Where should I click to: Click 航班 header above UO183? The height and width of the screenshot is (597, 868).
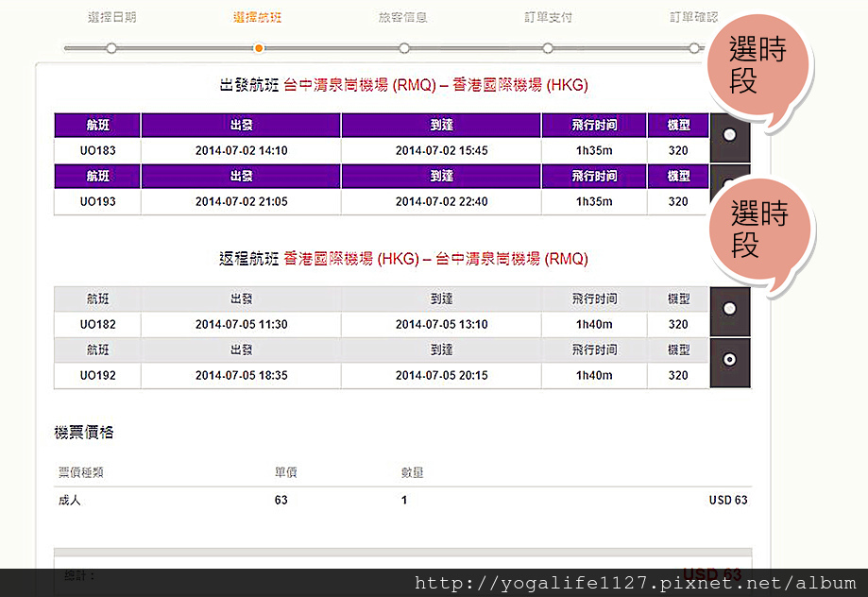point(98,125)
